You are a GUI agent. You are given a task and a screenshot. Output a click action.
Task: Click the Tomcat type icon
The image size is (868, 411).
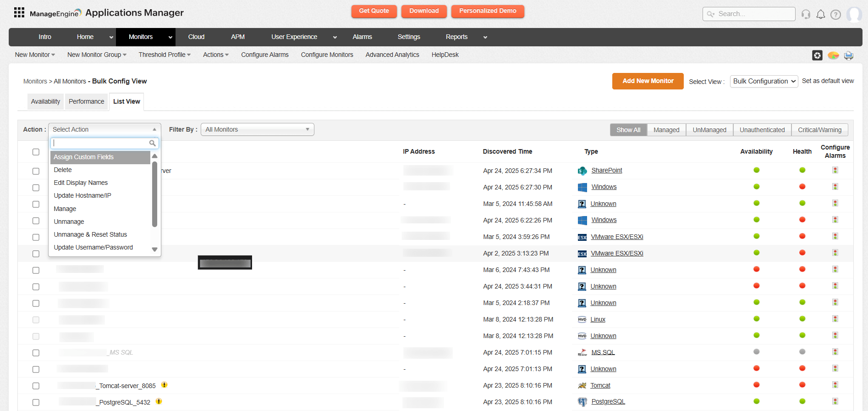click(582, 386)
